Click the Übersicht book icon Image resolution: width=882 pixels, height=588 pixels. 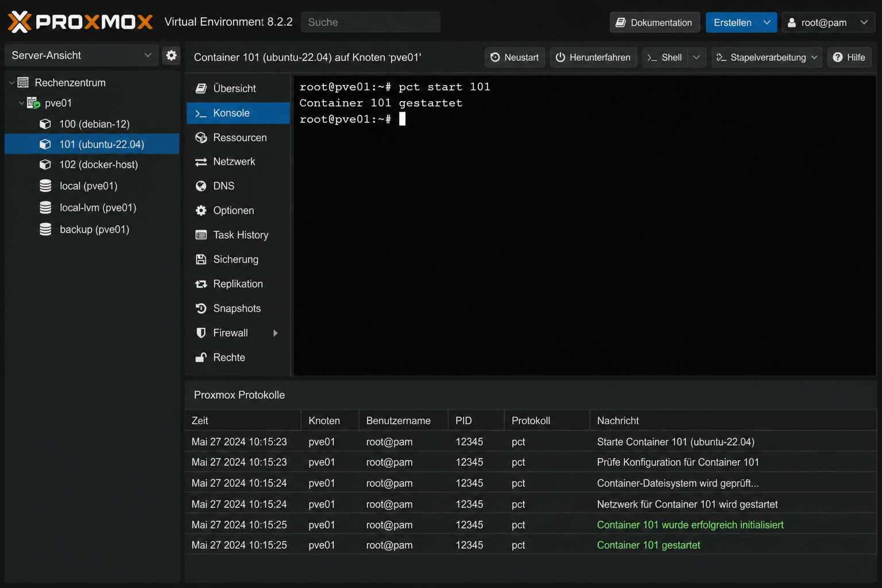click(201, 88)
